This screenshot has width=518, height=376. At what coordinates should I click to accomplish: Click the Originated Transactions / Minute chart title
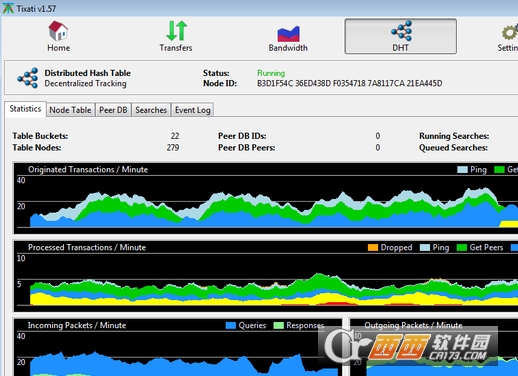pyautogui.click(x=88, y=170)
